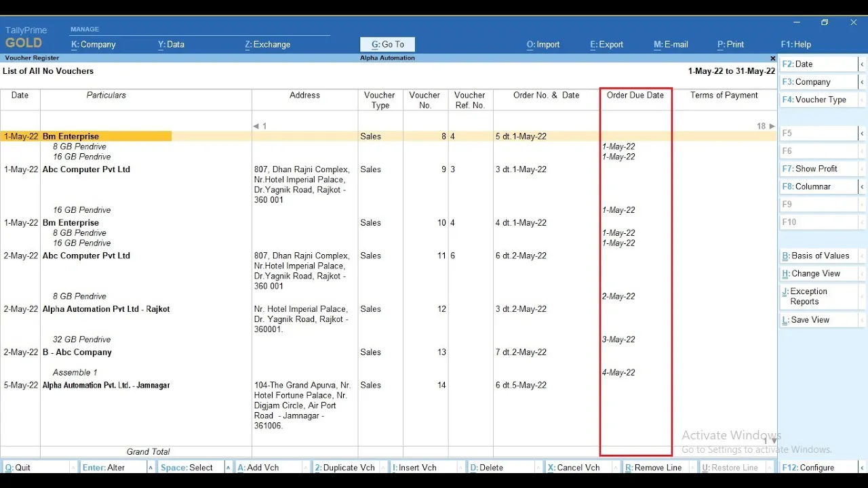Click I: Insert Vch
The image size is (868, 488).
(x=423, y=468)
